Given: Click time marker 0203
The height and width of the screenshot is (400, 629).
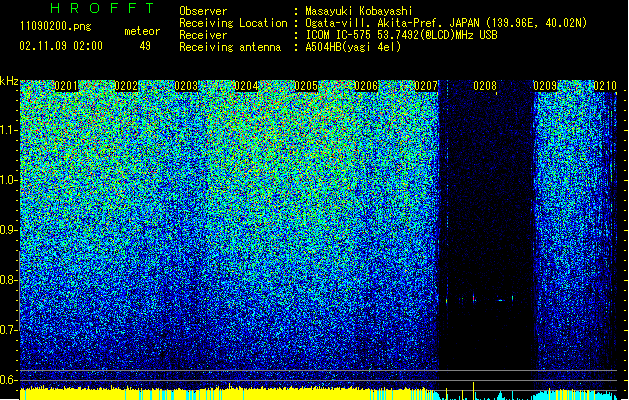Looking at the screenshot, I should point(186,86).
